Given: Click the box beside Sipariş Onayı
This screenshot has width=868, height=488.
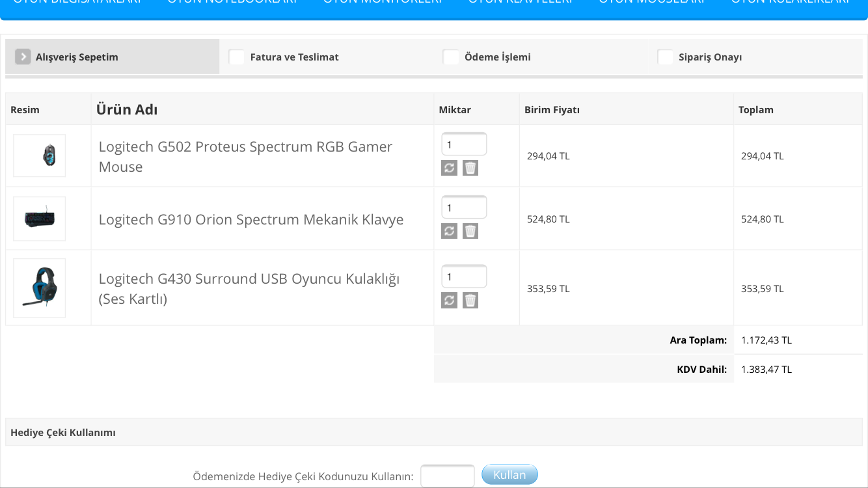Looking at the screenshot, I should coord(665,57).
